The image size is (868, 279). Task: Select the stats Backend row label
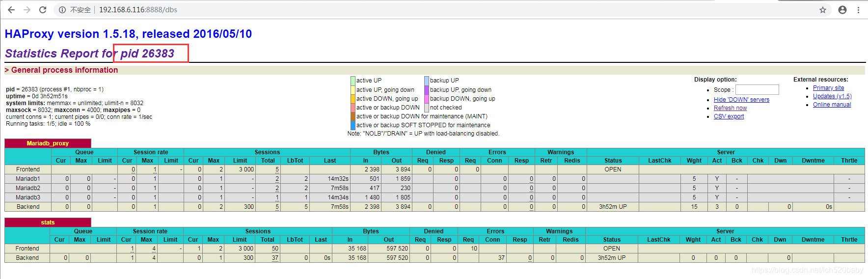27,258
